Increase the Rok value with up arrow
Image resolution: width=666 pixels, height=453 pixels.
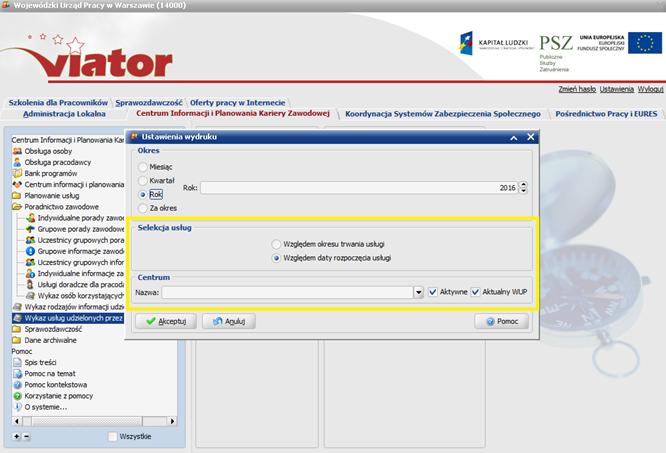pos(523,184)
